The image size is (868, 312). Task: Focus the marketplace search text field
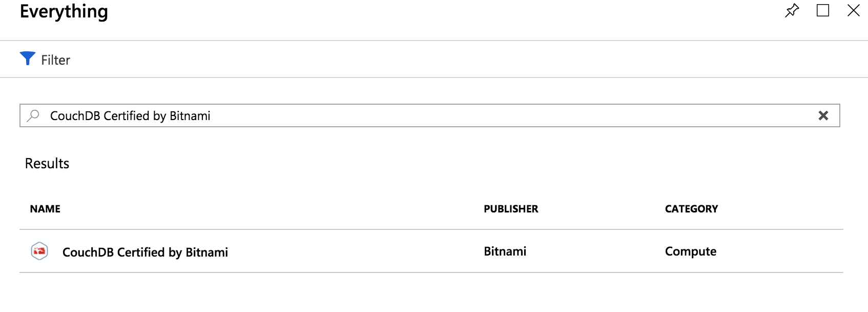[x=410, y=115]
